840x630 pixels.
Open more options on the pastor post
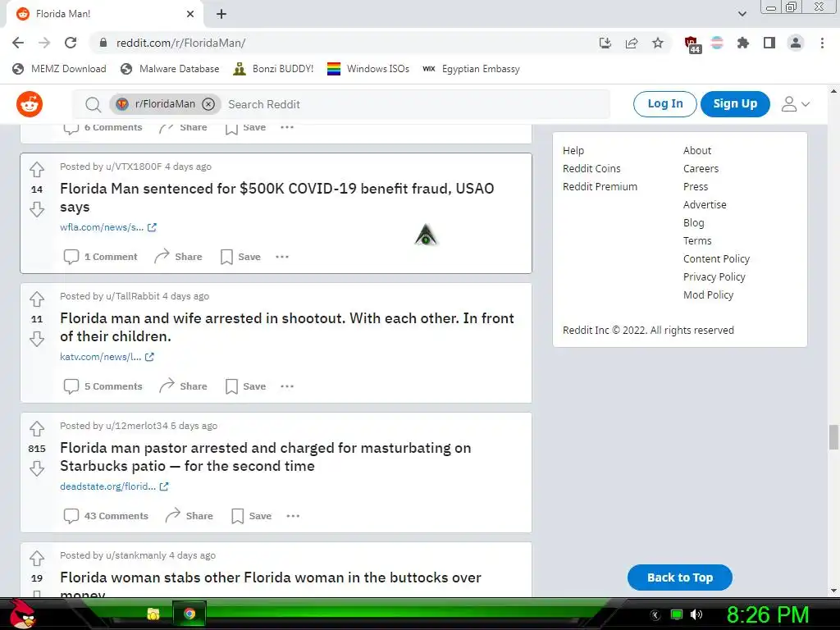click(x=293, y=516)
